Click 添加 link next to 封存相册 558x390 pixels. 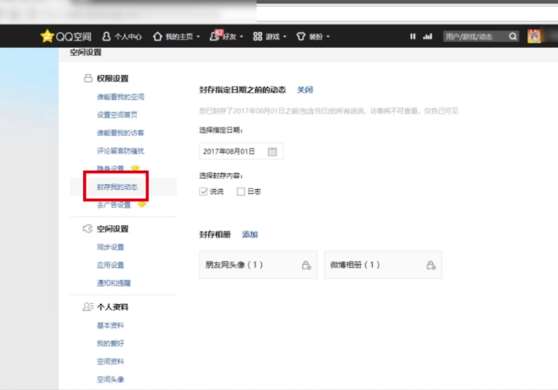(250, 234)
